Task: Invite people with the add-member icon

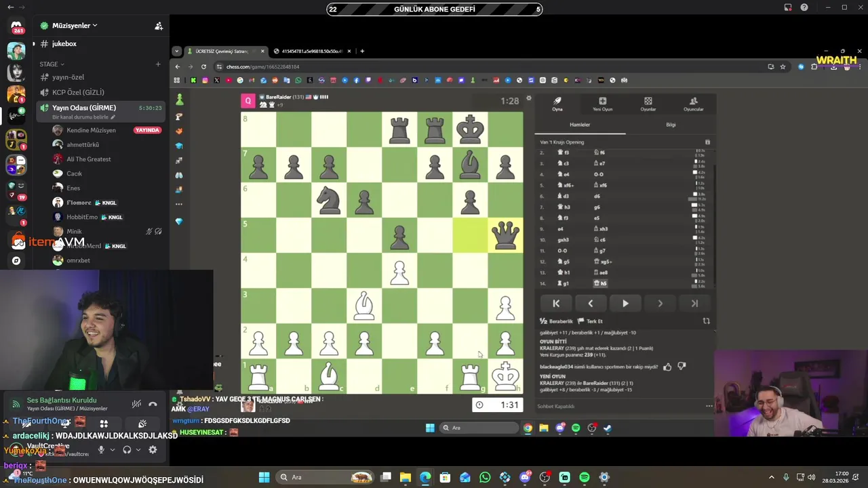Action: point(159,26)
